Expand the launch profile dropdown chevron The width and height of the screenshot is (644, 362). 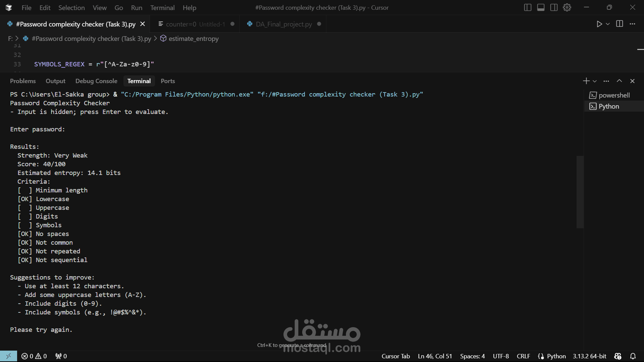point(595,81)
